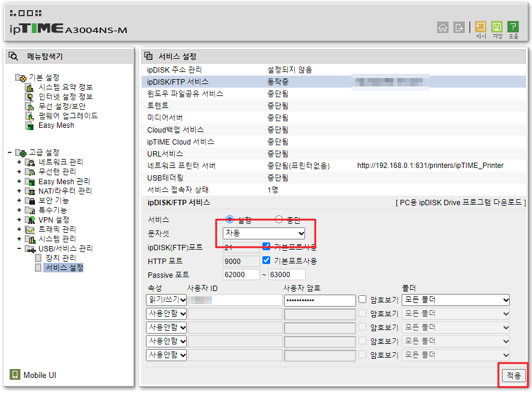The height and width of the screenshot is (393, 532).
Task: Select the 미디어서버 service row
Action: pos(334,118)
